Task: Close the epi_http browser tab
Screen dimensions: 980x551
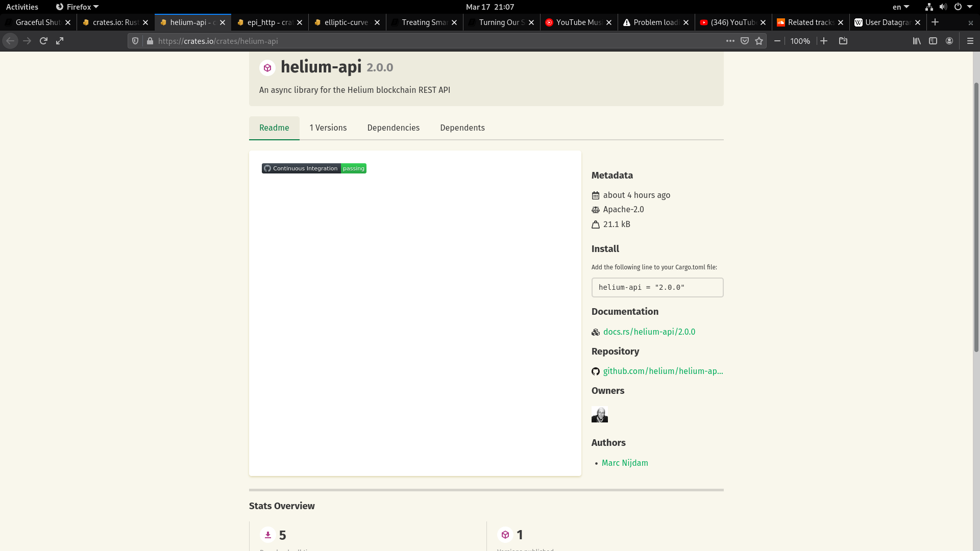Action: (x=300, y=22)
